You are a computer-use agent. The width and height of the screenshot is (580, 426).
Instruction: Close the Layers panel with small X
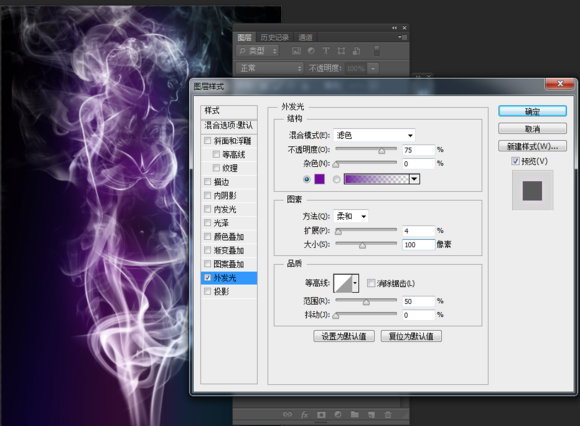404,28
